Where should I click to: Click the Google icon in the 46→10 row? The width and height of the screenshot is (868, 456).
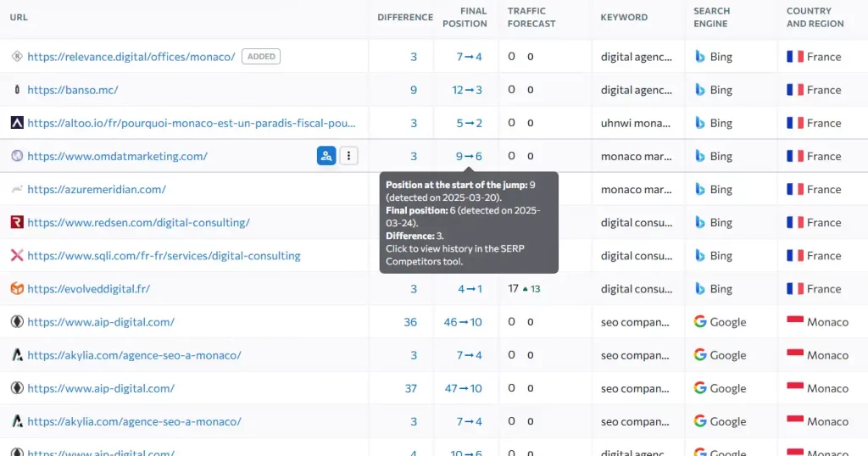[700, 322]
